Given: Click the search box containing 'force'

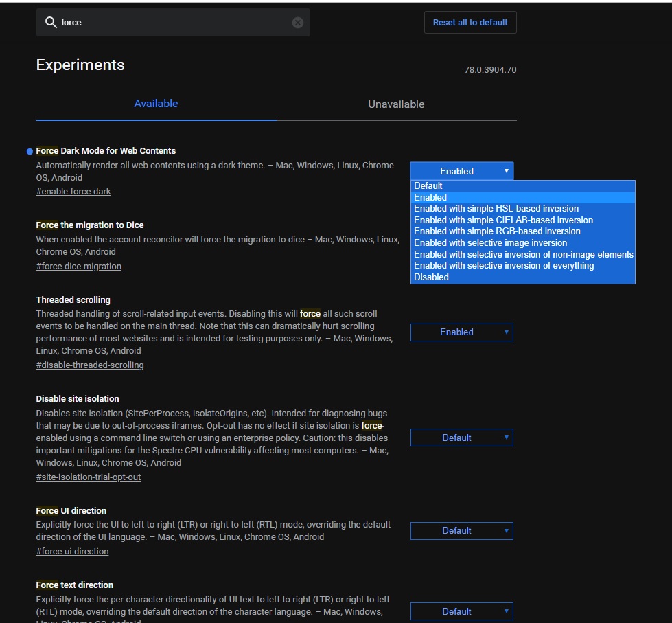Looking at the screenshot, I should point(172,23).
